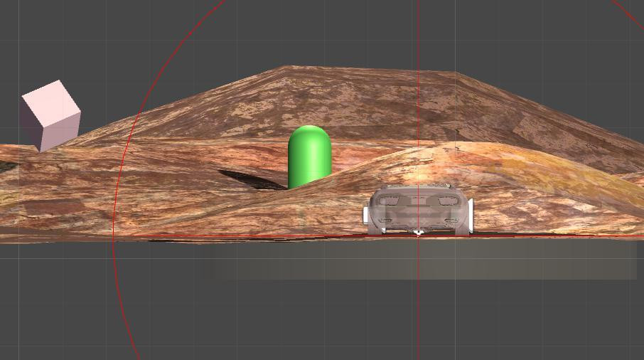The height and width of the screenshot is (360, 644).
Task: Select the pink cube object
Action: point(51,115)
